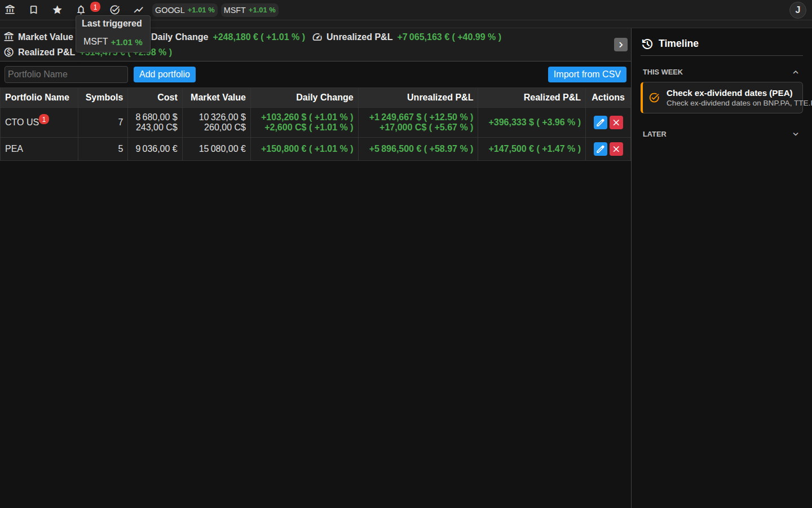
Task: Open the CTO US portfolio row
Action: click(x=315, y=122)
